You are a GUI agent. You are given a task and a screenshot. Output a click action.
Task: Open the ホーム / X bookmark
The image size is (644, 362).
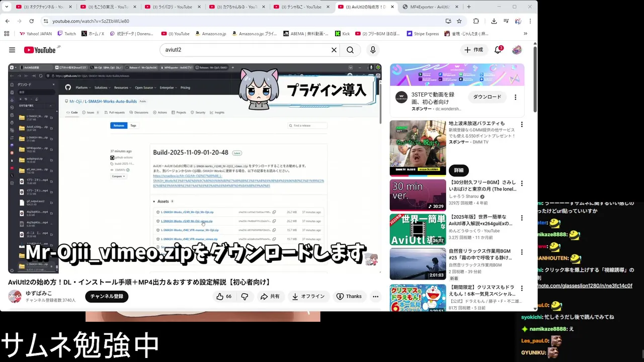[x=93, y=34]
